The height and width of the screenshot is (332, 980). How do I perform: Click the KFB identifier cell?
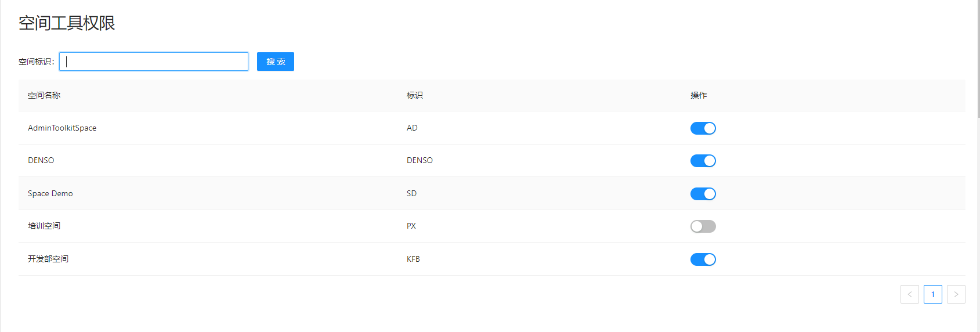point(413,259)
